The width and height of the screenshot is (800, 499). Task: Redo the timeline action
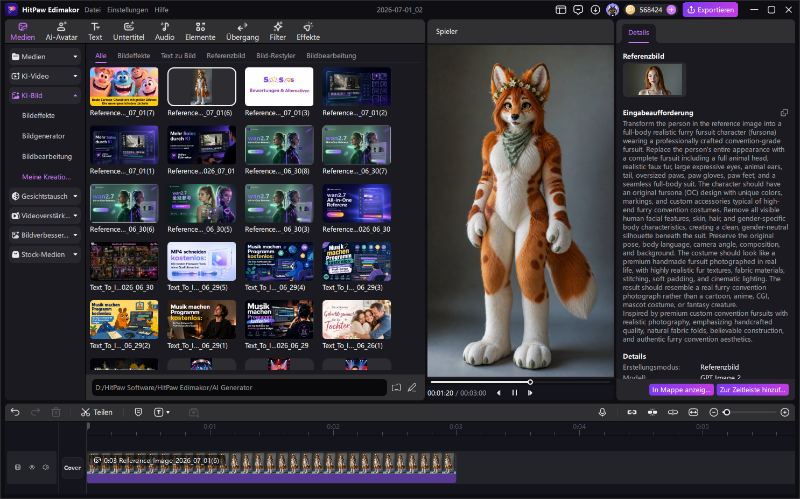(x=35, y=412)
